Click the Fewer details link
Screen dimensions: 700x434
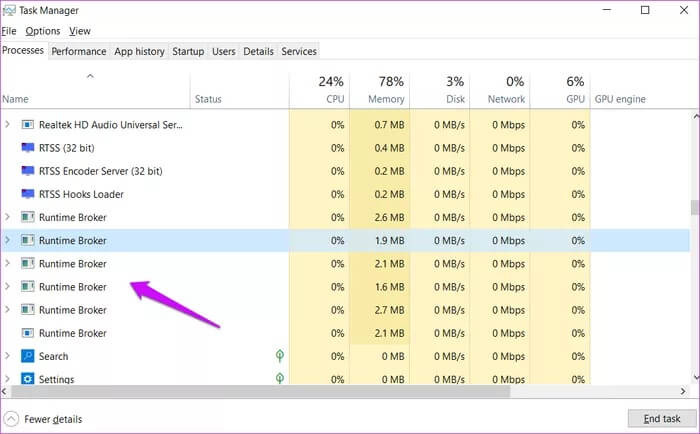[53, 419]
